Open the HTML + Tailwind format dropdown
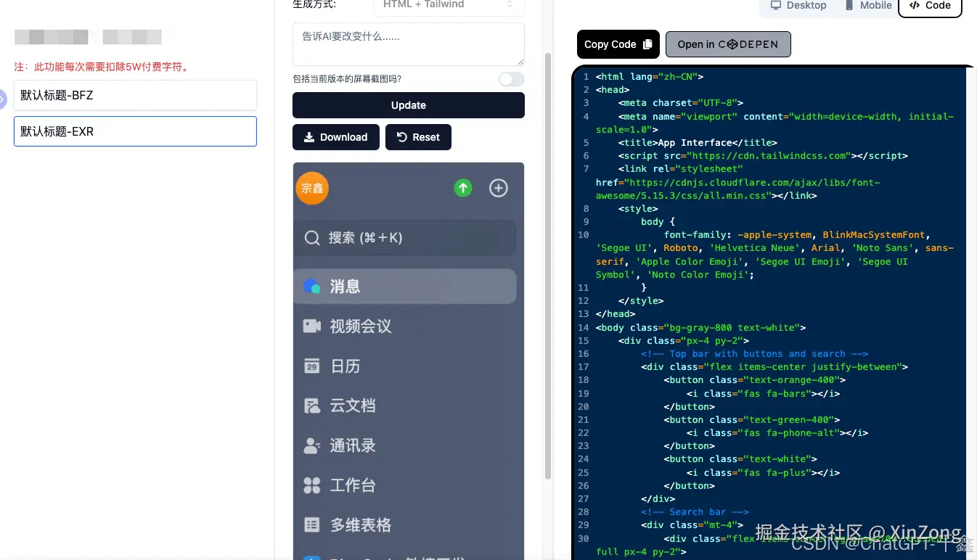 click(x=449, y=4)
